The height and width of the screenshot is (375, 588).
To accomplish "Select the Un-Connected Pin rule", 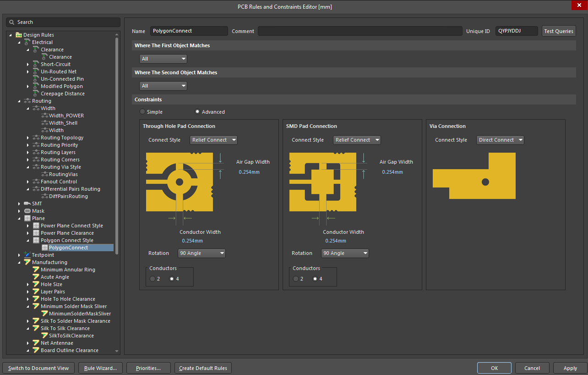I will pos(61,78).
